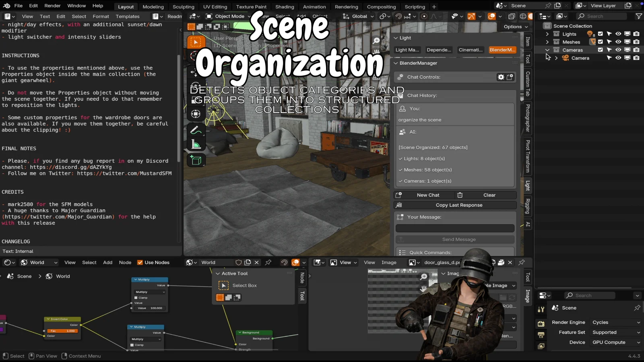The image size is (644, 362).
Task: Click the Your Message input field
Action: tap(454, 228)
